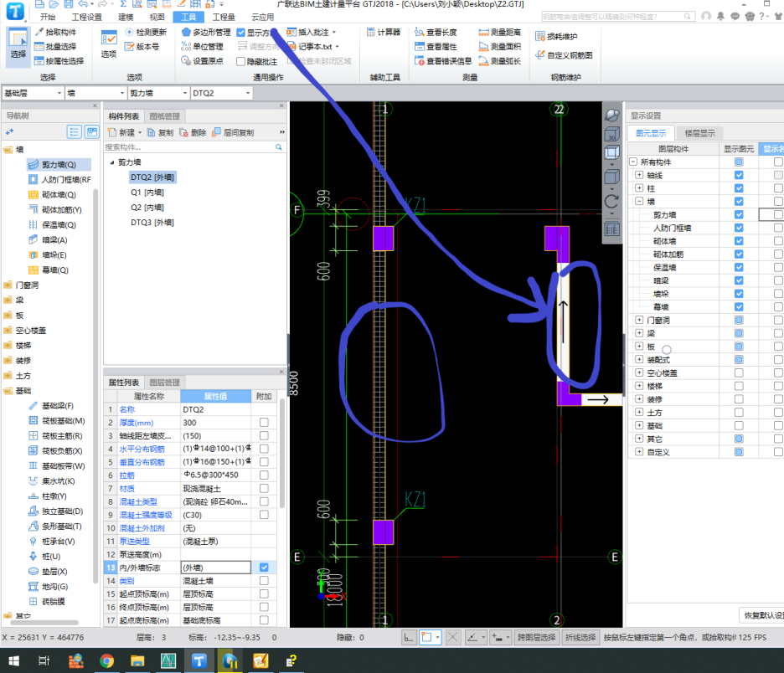Image resolution: width=784 pixels, height=673 pixels.
Task: Switch to the 云应用 ribbon tab
Action: (262, 17)
